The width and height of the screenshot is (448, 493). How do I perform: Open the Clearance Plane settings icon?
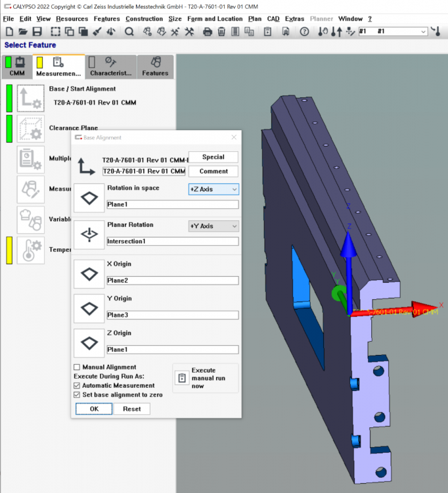point(30,129)
